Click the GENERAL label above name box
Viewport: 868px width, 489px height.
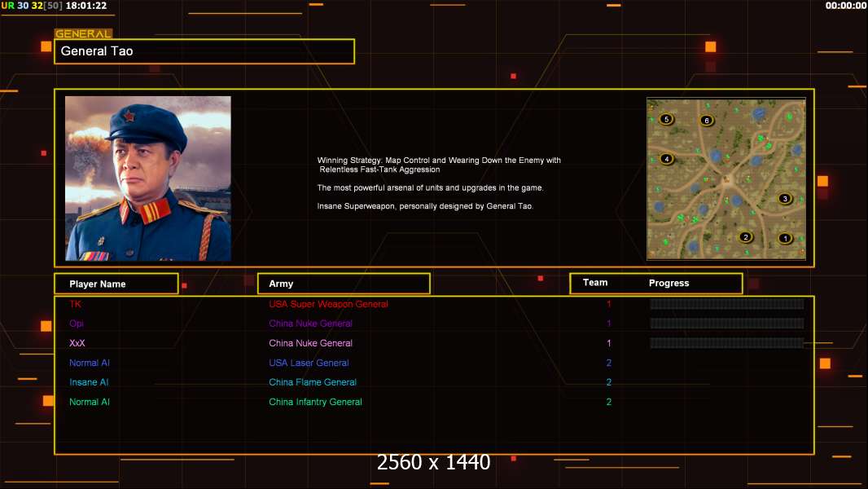83,33
